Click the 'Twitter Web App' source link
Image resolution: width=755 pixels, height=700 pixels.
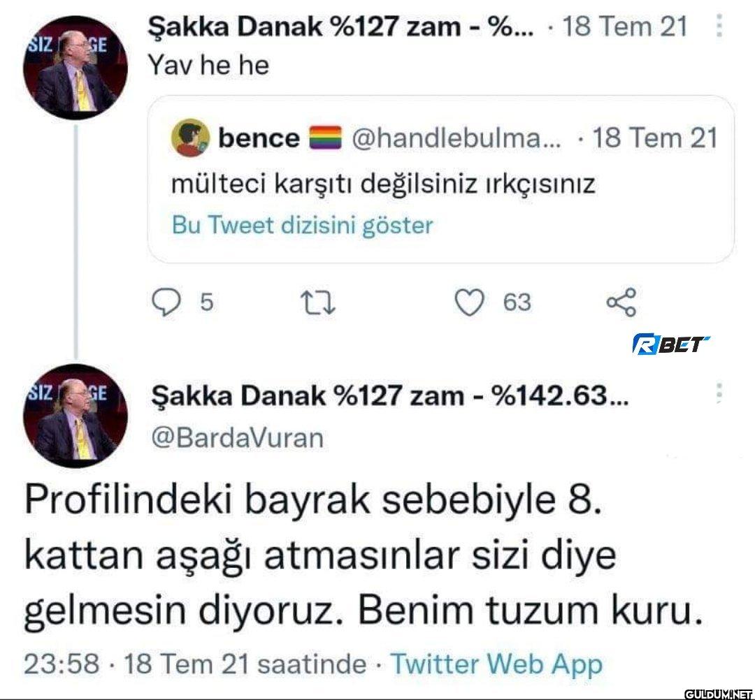496,664
